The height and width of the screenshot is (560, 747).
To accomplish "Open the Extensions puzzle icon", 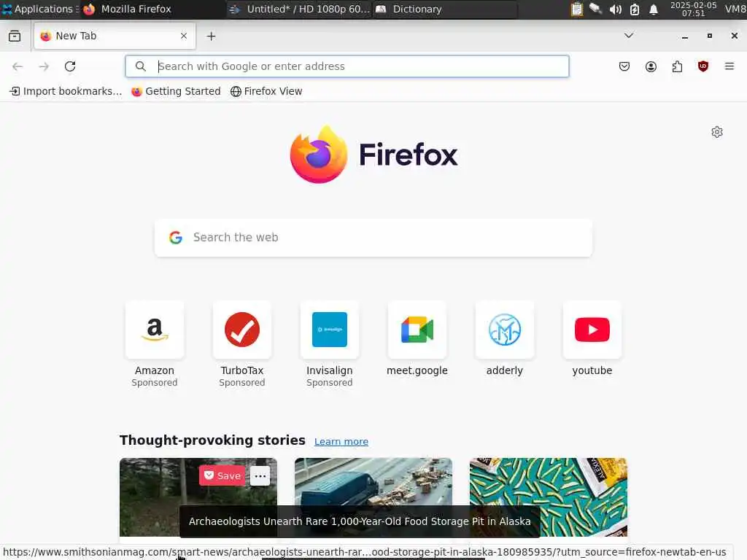I will pos(677,66).
